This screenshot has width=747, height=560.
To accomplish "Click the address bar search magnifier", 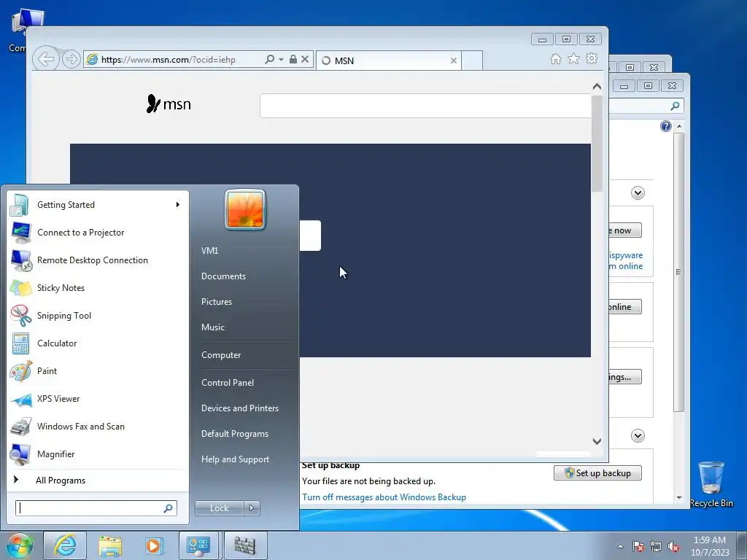I will click(270, 60).
